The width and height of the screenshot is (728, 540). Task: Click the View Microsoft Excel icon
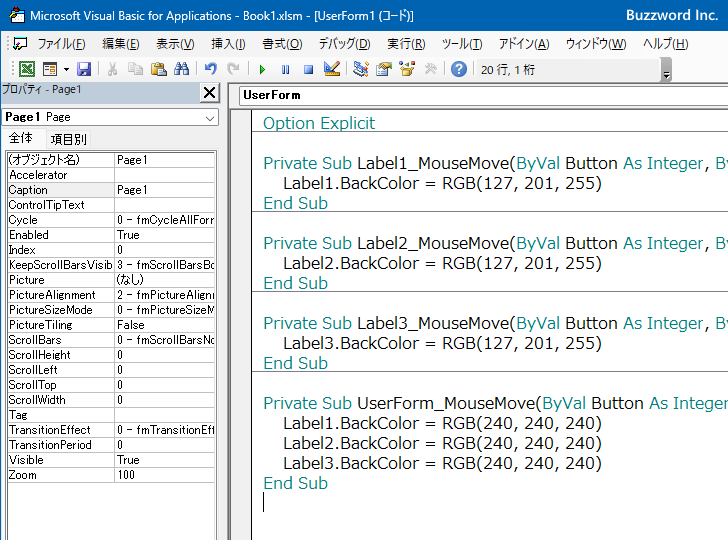coord(26,69)
